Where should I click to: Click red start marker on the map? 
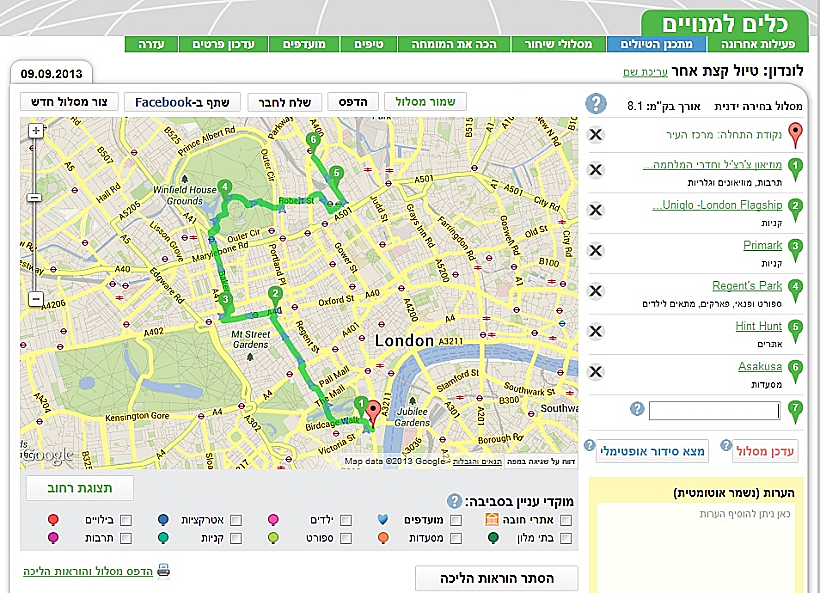point(374,411)
